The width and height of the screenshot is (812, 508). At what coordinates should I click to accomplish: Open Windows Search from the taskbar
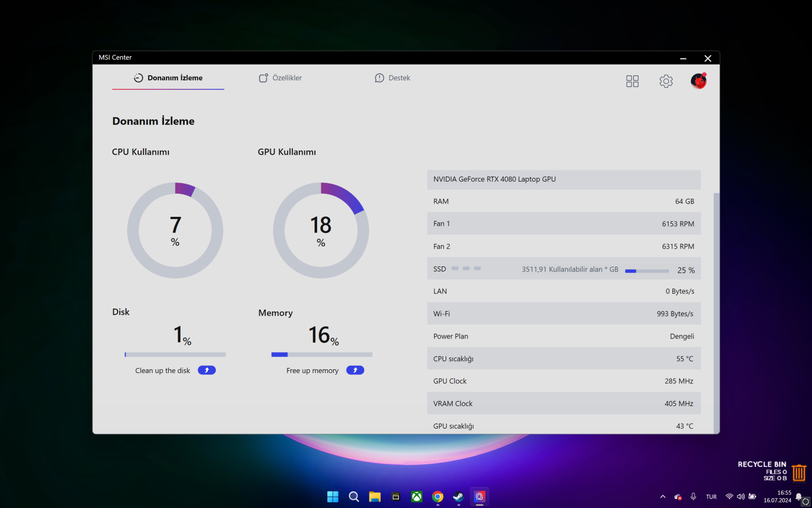pyautogui.click(x=354, y=497)
